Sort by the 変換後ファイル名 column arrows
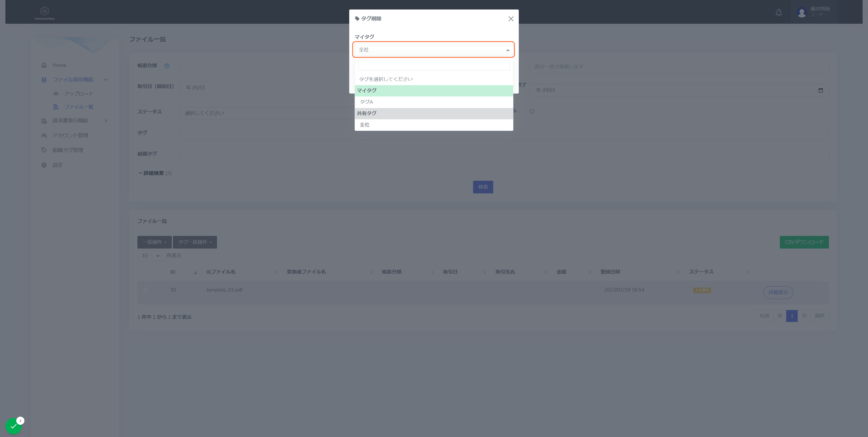This screenshot has width=868, height=437. [371, 272]
